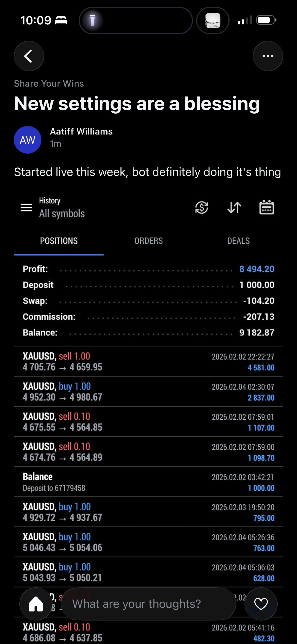Go to the home button

[36, 604]
